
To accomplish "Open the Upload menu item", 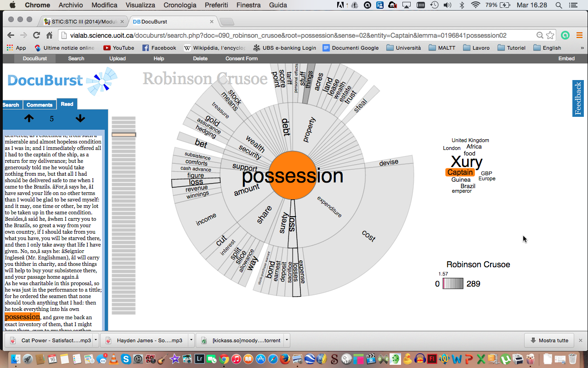I will coord(118,58).
